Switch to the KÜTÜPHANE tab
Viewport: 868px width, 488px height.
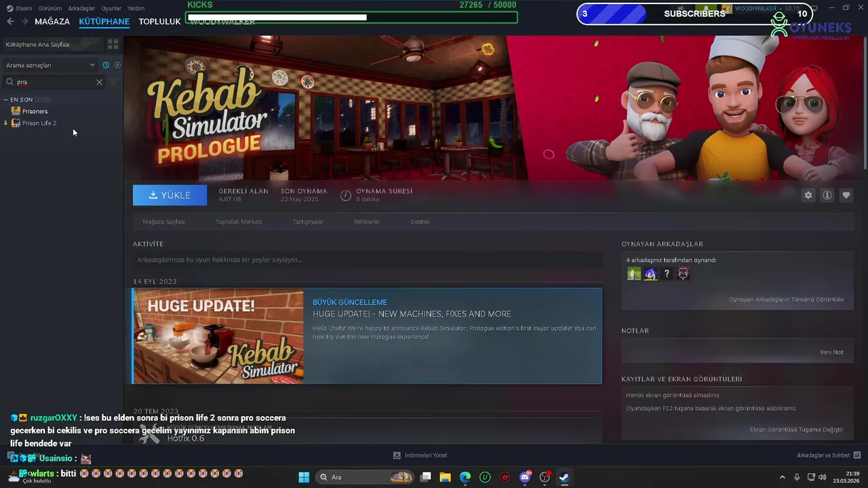click(x=104, y=21)
